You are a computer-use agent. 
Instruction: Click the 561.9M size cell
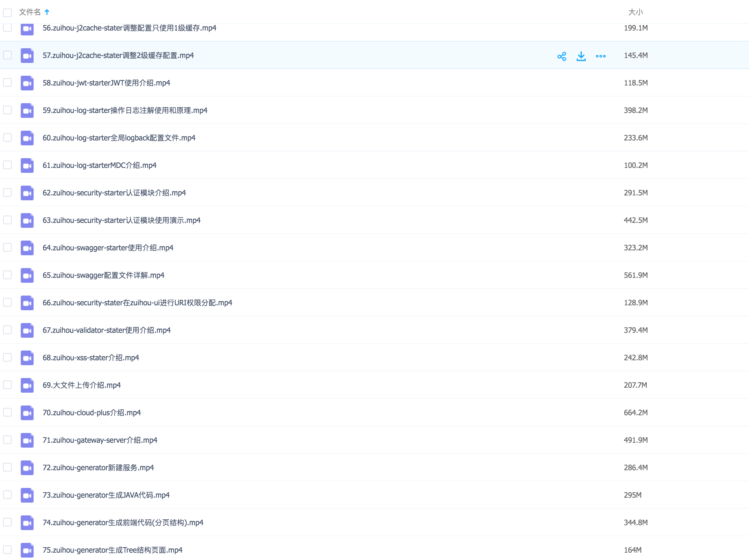point(636,275)
